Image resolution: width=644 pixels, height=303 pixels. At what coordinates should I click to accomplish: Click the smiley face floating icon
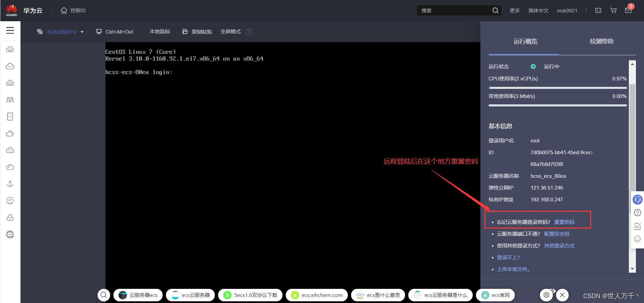pos(638,239)
